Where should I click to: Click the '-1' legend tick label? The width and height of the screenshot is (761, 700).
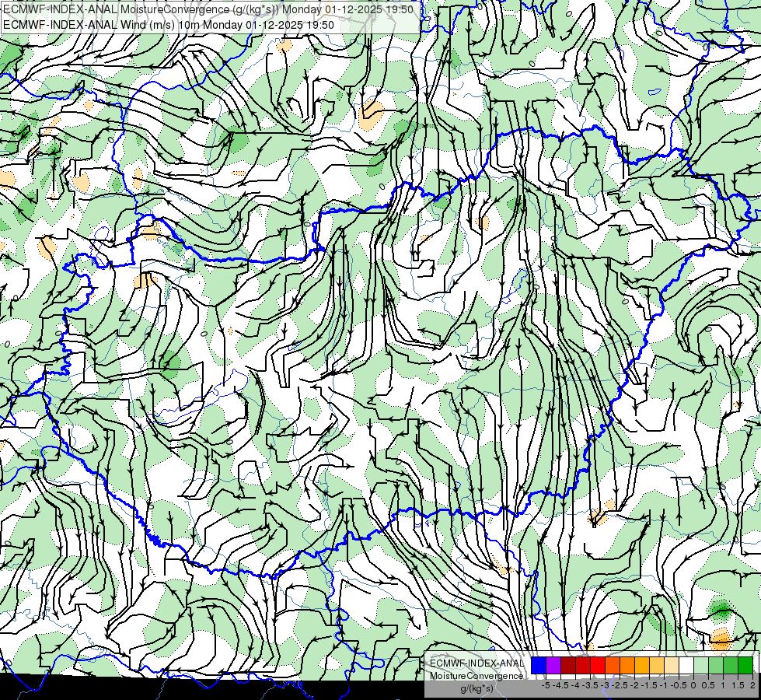click(664, 685)
